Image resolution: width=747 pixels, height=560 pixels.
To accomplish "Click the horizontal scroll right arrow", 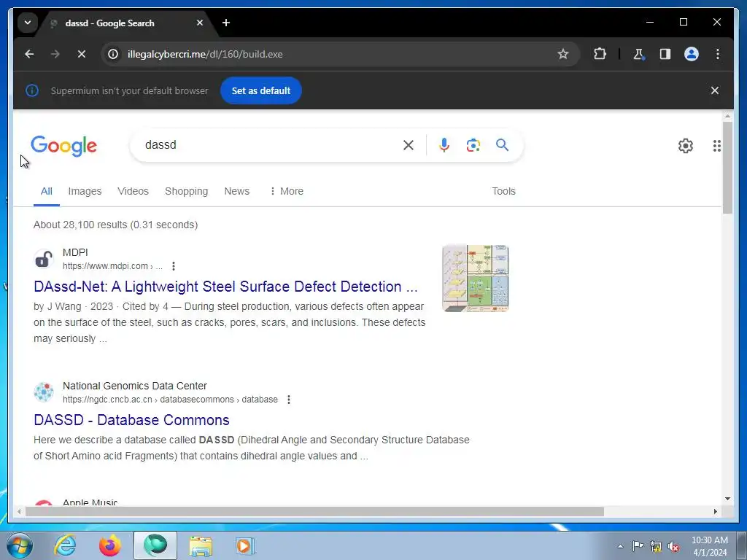I will pos(715,511).
